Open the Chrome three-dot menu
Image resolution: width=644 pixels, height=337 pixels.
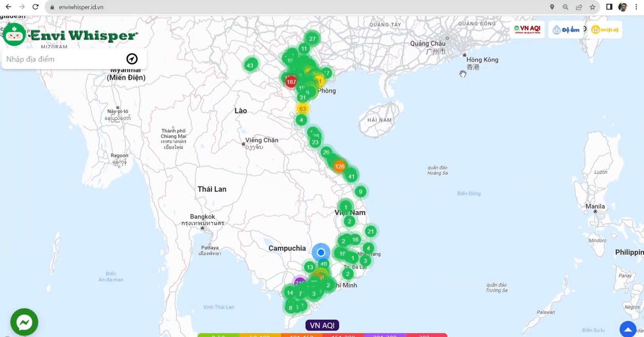point(636,7)
